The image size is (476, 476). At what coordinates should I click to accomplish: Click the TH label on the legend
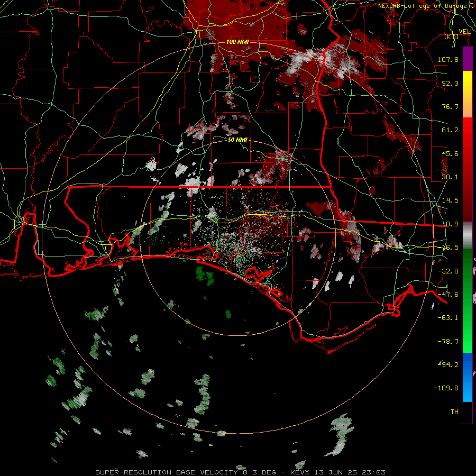pos(454,411)
